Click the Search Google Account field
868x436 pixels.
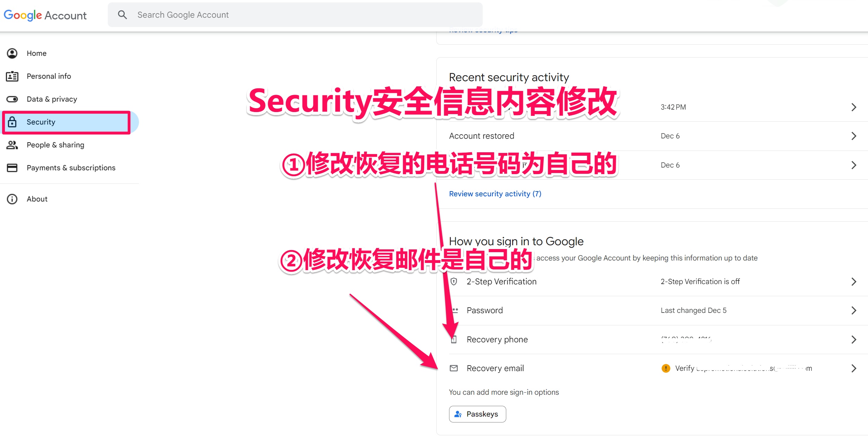(x=295, y=15)
